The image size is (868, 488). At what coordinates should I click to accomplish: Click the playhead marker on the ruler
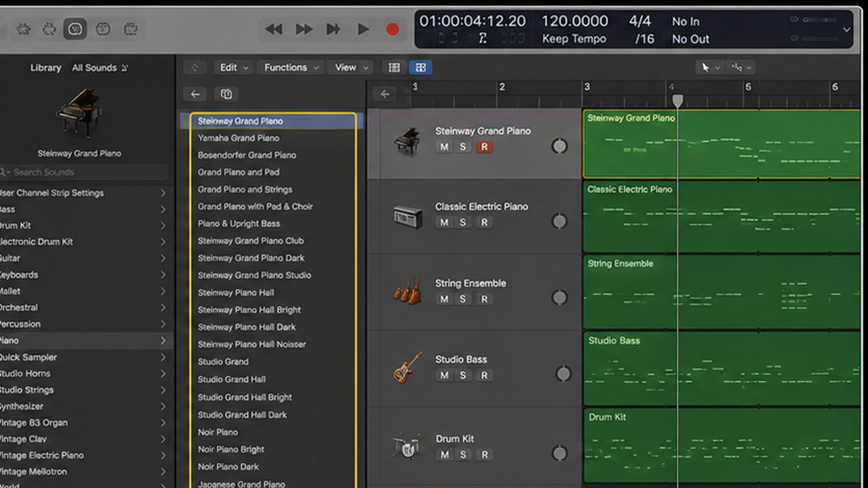click(677, 101)
